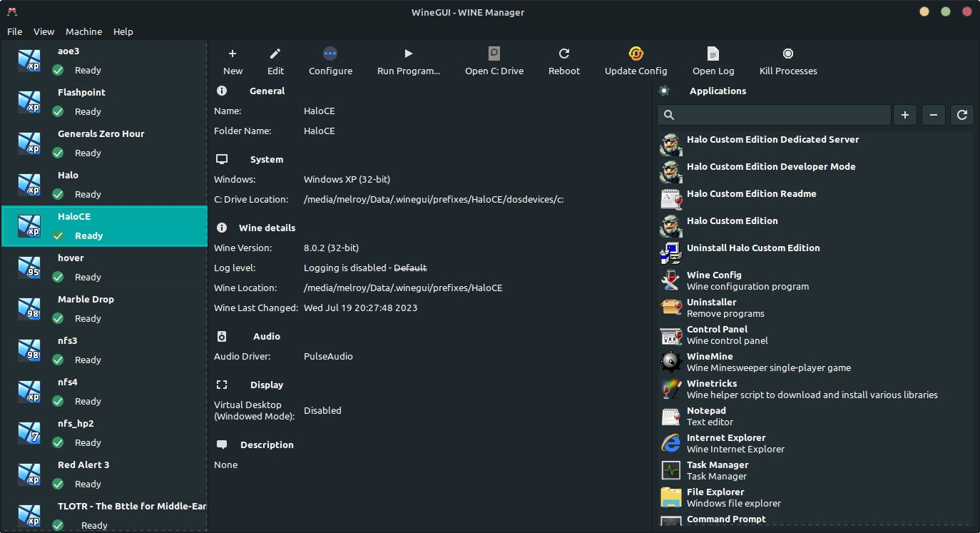Select the Halo machine
The height and width of the screenshot is (533, 980).
tap(104, 185)
